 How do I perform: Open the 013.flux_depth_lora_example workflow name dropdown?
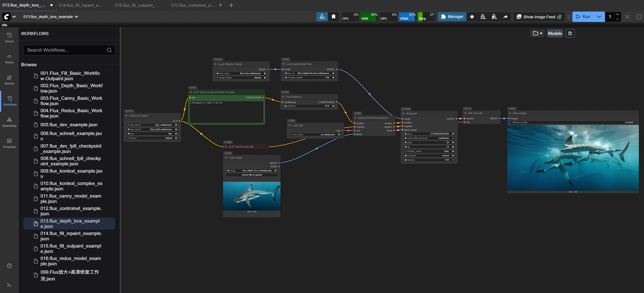click(x=76, y=17)
